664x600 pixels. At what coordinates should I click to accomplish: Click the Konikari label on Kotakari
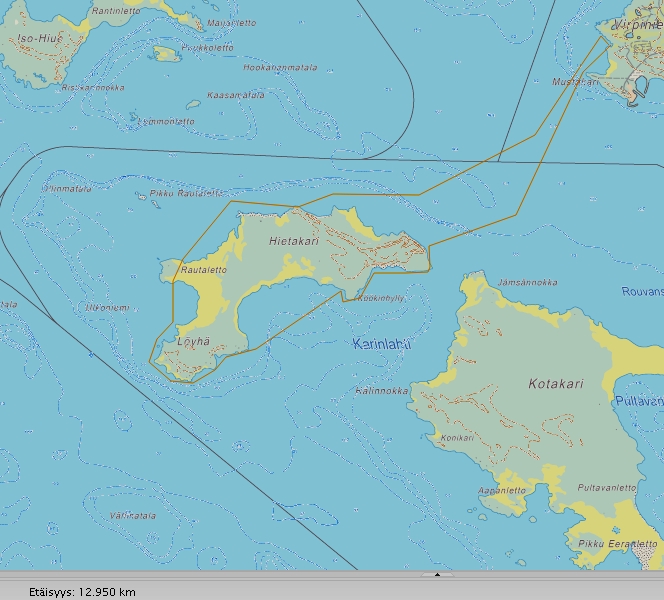456,437
